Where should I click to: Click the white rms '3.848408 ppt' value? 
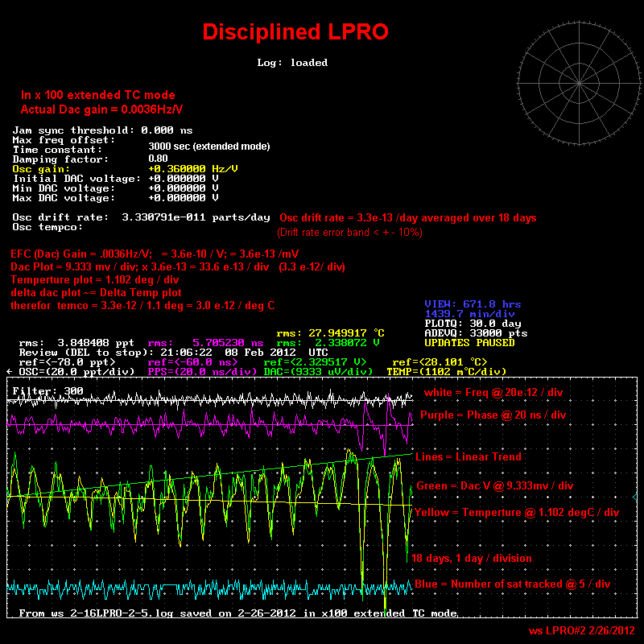(96, 343)
